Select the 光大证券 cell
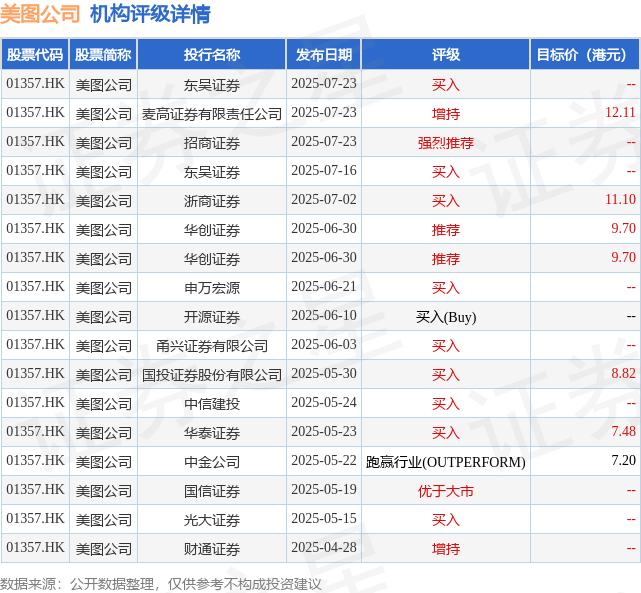This screenshot has height=593, width=641. point(212,519)
